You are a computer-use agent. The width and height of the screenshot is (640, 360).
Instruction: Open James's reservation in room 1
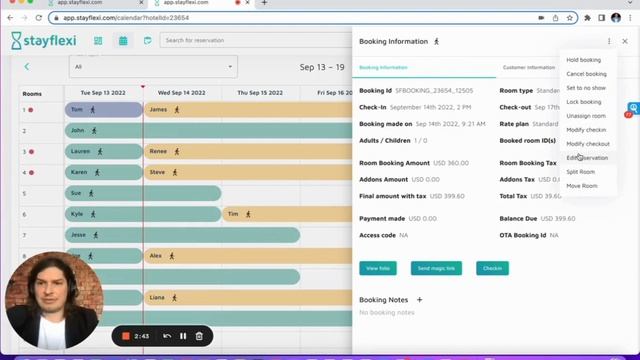click(x=248, y=110)
